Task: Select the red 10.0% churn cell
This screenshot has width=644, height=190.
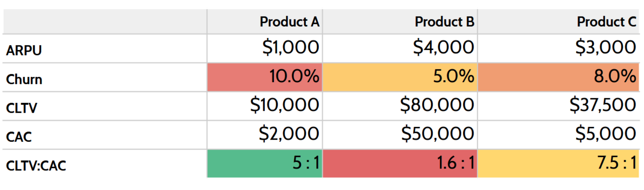Action: point(265,77)
